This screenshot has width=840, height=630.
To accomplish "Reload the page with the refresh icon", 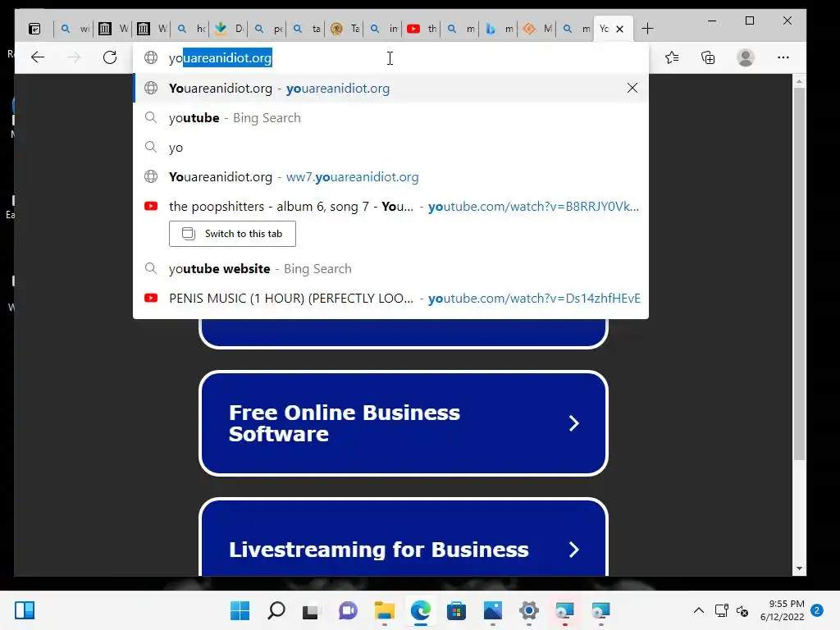I will pyautogui.click(x=110, y=57).
